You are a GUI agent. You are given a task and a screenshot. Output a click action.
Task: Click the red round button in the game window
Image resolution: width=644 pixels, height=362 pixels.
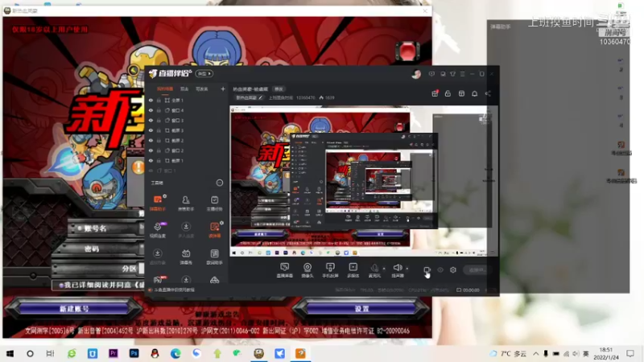(407, 51)
